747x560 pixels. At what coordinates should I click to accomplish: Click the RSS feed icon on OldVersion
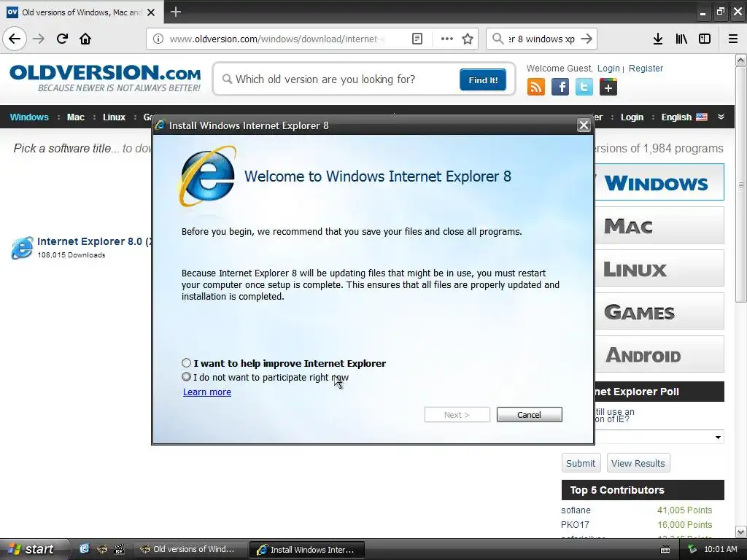tap(536, 87)
